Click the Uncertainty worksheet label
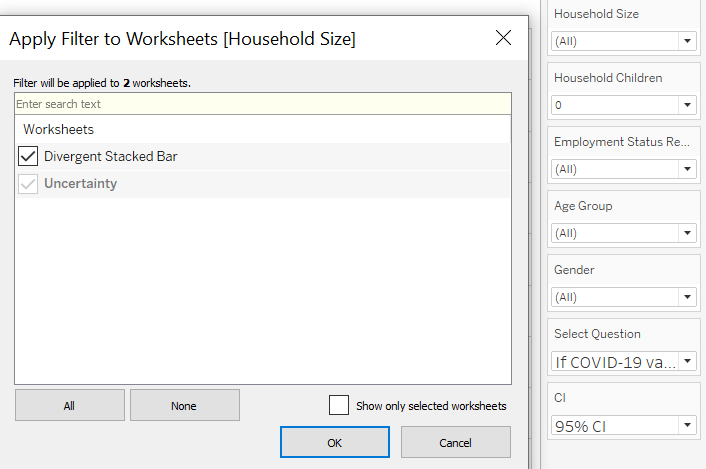Viewport: 706px width, 469px height. pos(80,184)
